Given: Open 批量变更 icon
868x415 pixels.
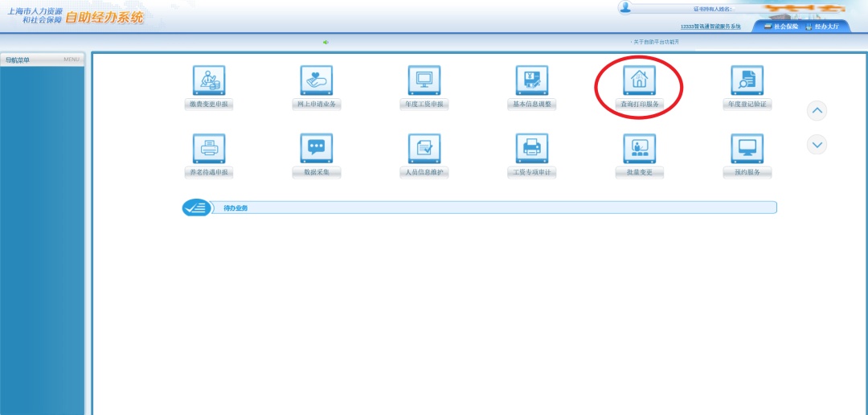Looking at the screenshot, I should tap(640, 149).
